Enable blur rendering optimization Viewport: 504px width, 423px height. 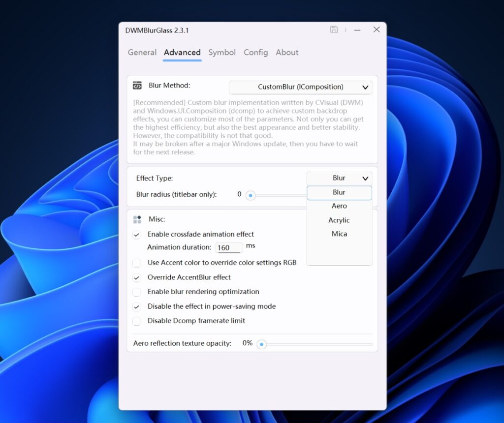(137, 292)
